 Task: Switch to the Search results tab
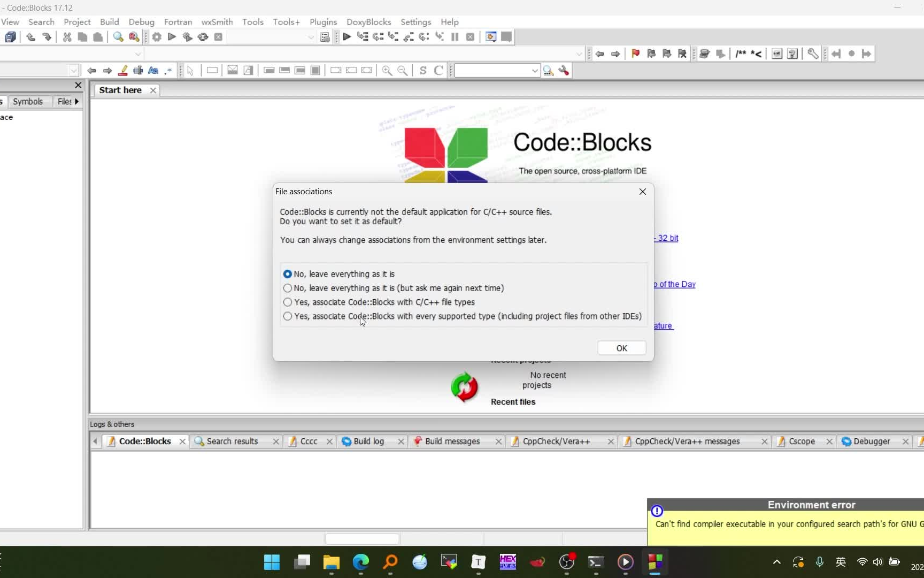[233, 442]
